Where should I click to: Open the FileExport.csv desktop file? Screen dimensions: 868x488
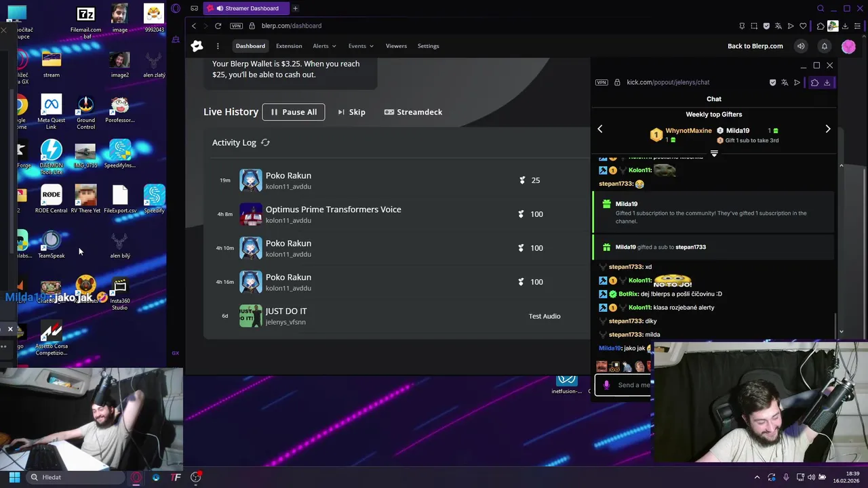[x=120, y=199]
